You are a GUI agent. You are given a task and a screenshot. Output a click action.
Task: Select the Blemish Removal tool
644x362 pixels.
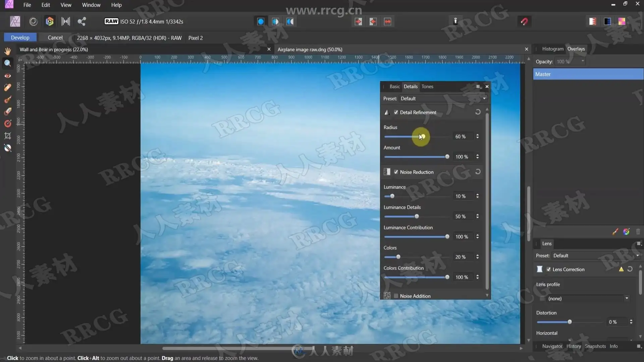coord(8,87)
